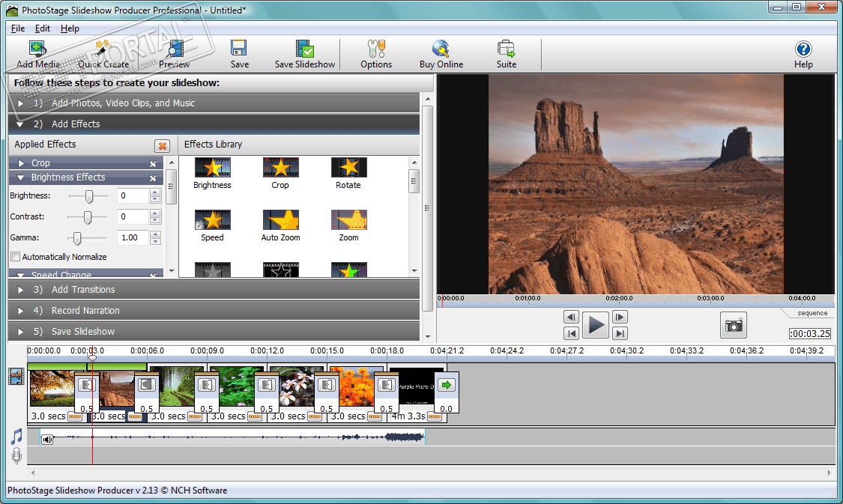Open the Suite toolbar icon

(x=506, y=49)
